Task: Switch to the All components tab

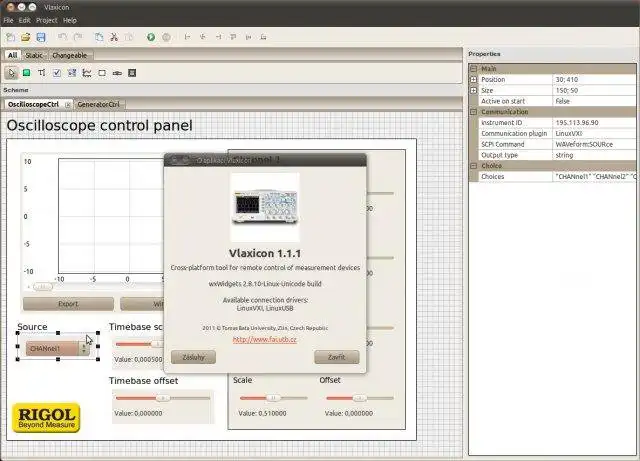Action: tap(13, 55)
